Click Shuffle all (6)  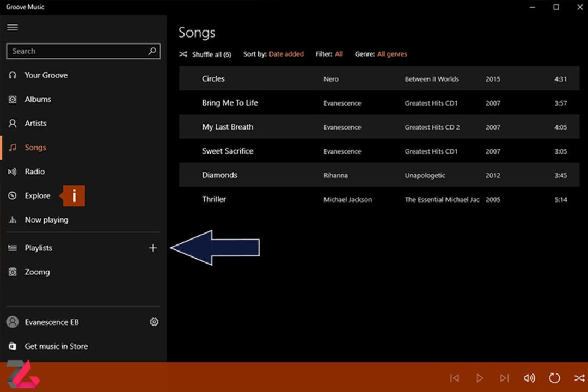click(211, 54)
